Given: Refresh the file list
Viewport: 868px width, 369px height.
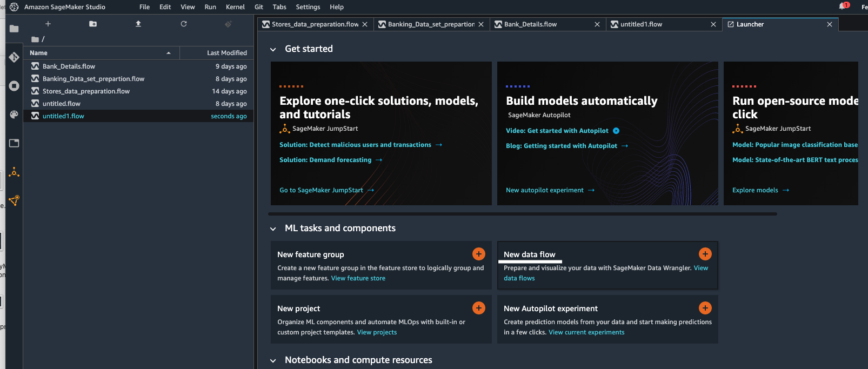Looking at the screenshot, I should [x=184, y=24].
